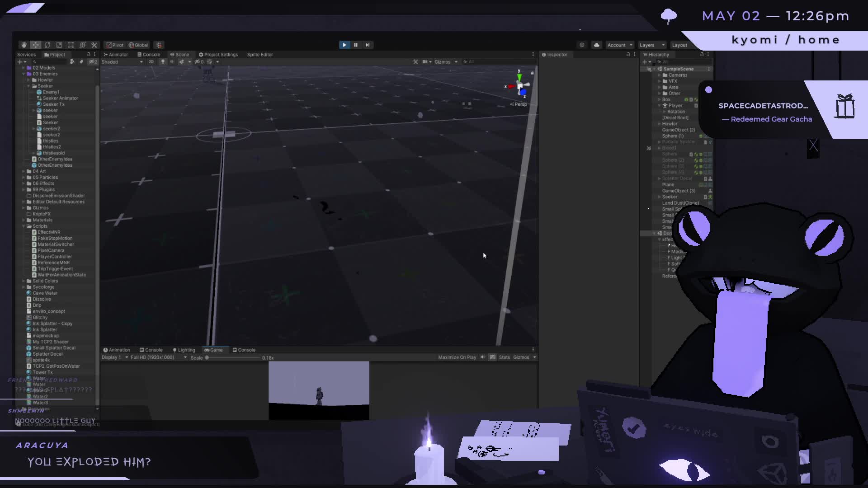This screenshot has width=868, height=488.
Task: Open Scene view Gizmos dropdown
Action: 446,61
